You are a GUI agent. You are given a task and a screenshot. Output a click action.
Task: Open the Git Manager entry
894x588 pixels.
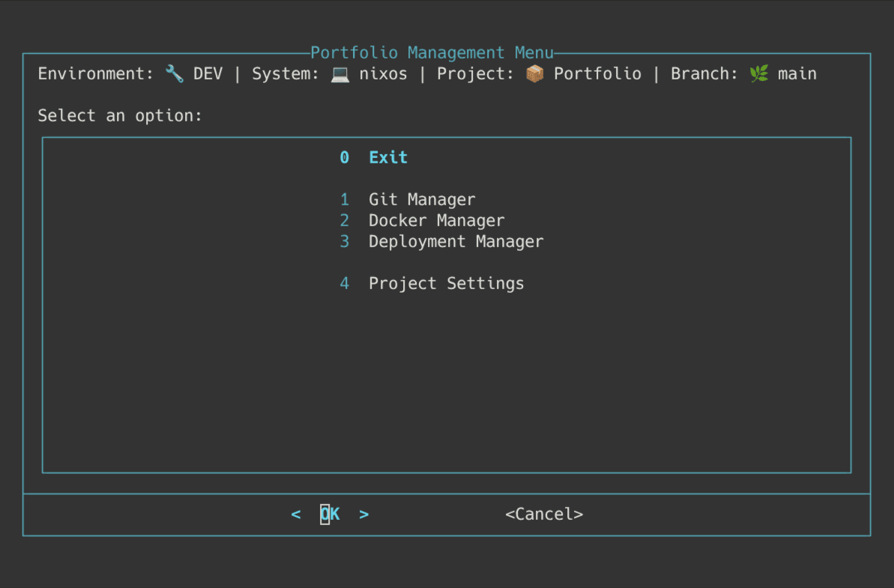tap(422, 199)
